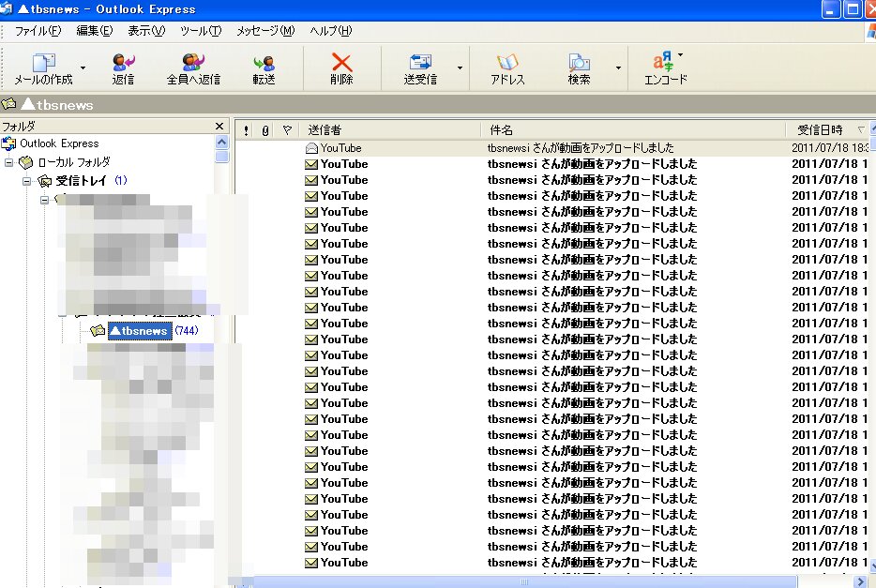This screenshot has height=588, width=876.
Task: Collapse the blurred subfolder under 受信トレイ
Action: [45, 200]
